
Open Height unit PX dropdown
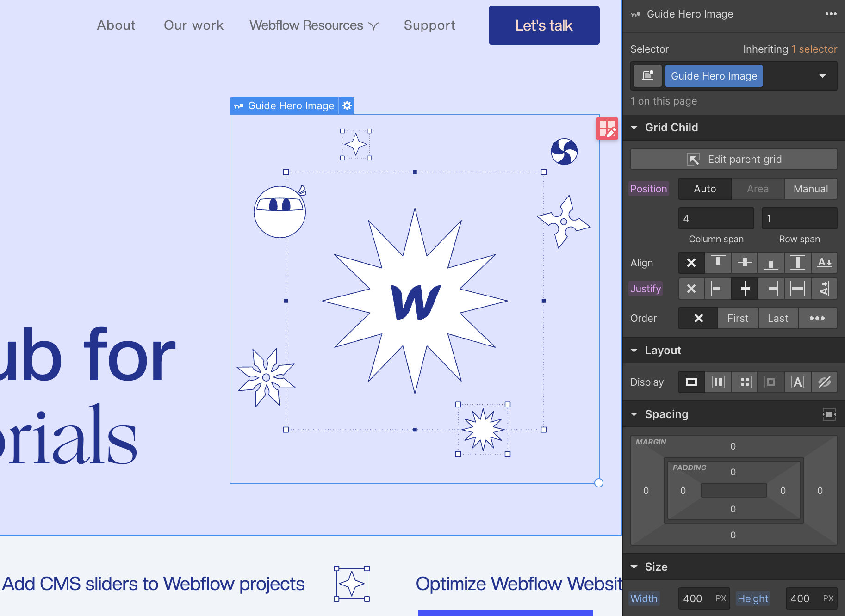828,598
